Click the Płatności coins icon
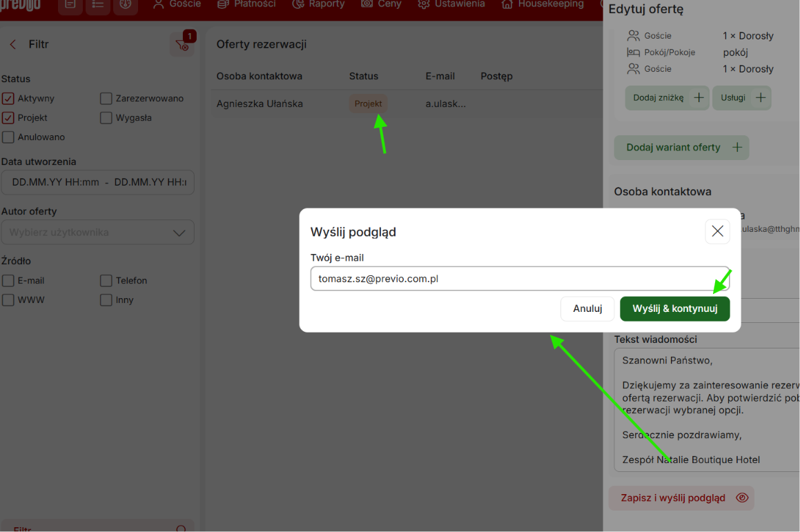This screenshot has width=800, height=532. click(222, 4)
